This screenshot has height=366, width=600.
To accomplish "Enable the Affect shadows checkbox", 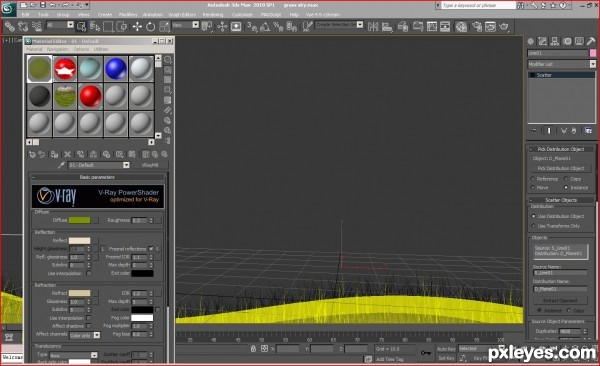I will (x=89, y=326).
